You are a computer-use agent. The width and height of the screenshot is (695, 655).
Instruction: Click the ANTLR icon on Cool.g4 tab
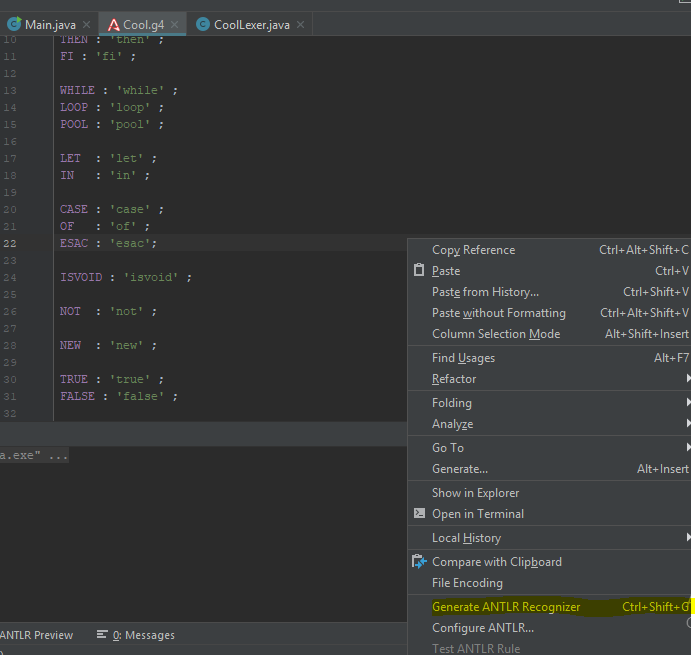pos(113,24)
